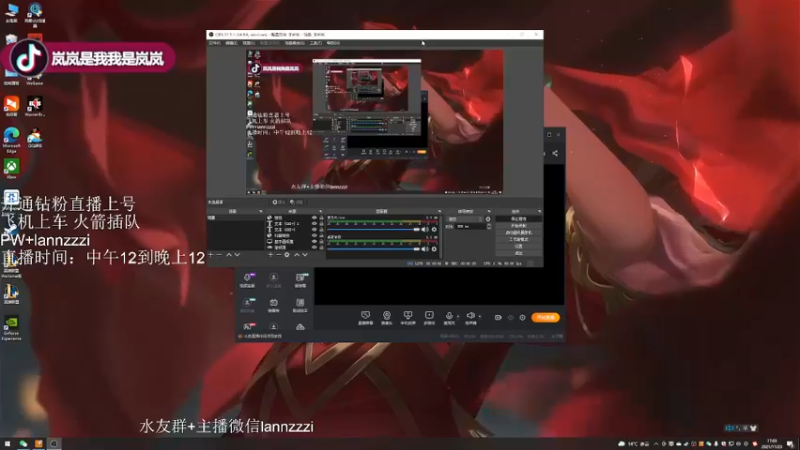Expand microphone options arrow in companion toolbar
The image size is (800, 450).
pos(458,316)
